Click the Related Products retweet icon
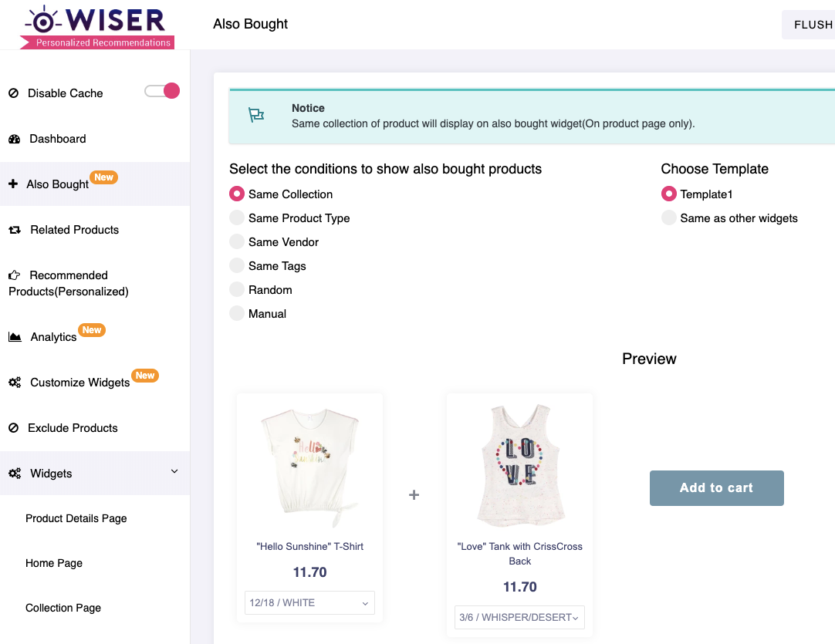This screenshot has height=644, width=835. click(15, 230)
